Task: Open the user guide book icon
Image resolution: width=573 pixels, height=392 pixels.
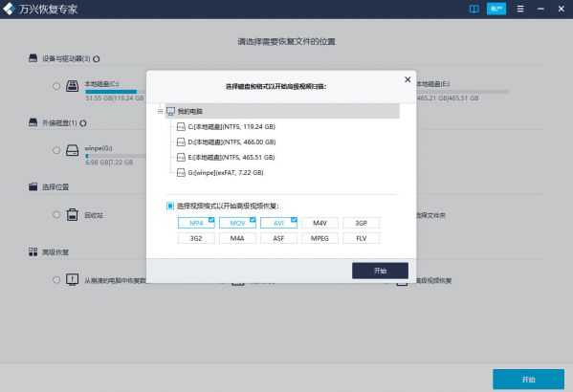Action: click(x=474, y=9)
